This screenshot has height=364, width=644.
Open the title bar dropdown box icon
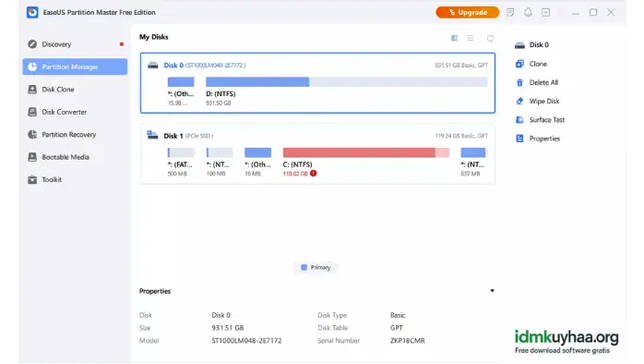coord(546,12)
